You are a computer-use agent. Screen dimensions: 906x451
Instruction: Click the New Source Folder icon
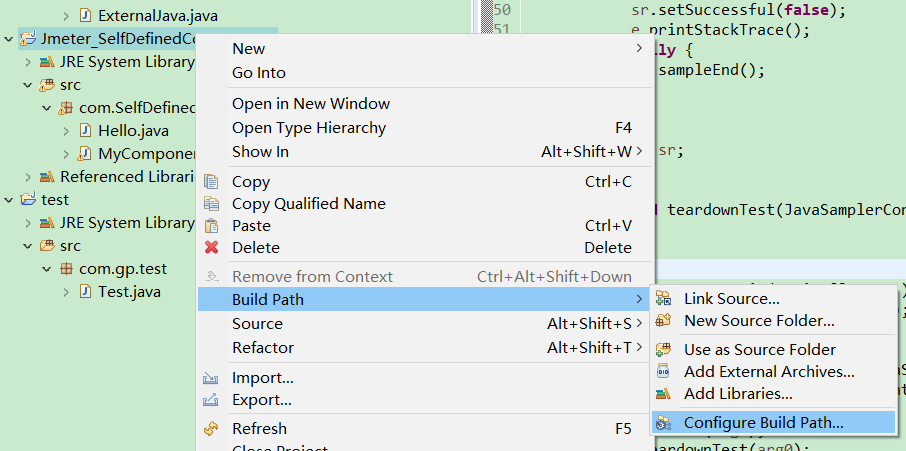click(663, 321)
